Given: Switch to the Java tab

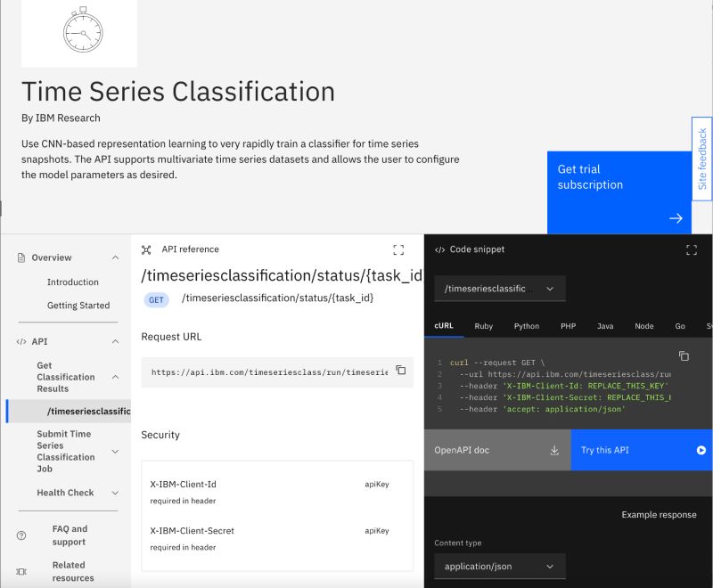Looking at the screenshot, I should pyautogui.click(x=605, y=326).
